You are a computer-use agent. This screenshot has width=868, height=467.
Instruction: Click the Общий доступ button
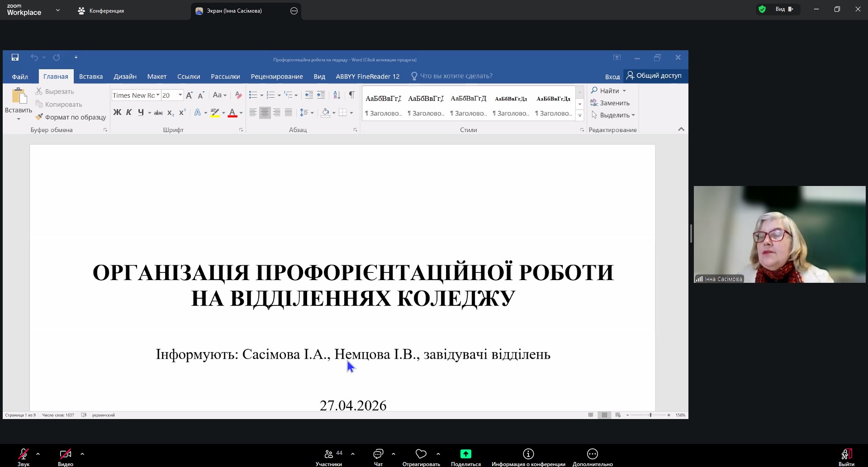pyautogui.click(x=654, y=76)
